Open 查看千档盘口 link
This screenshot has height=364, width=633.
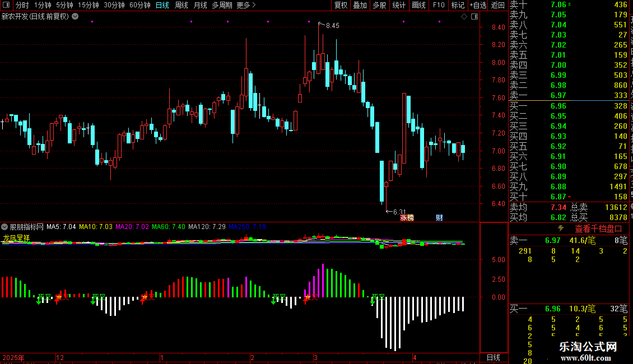pyautogui.click(x=598, y=229)
